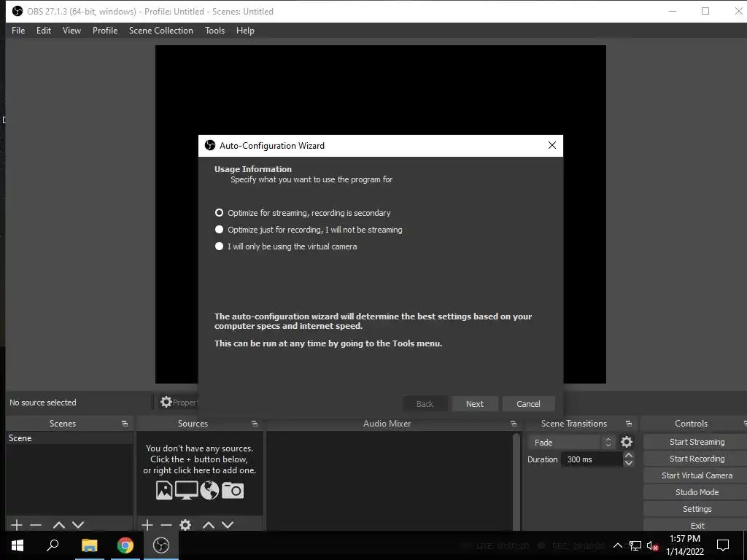The height and width of the screenshot is (560, 747).
Task: Click Next in the Auto-Configuration Wizard
Action: coord(474,404)
